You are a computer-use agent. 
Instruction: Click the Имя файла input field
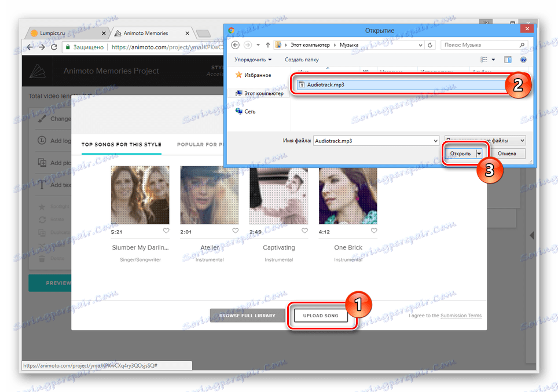[x=373, y=141]
